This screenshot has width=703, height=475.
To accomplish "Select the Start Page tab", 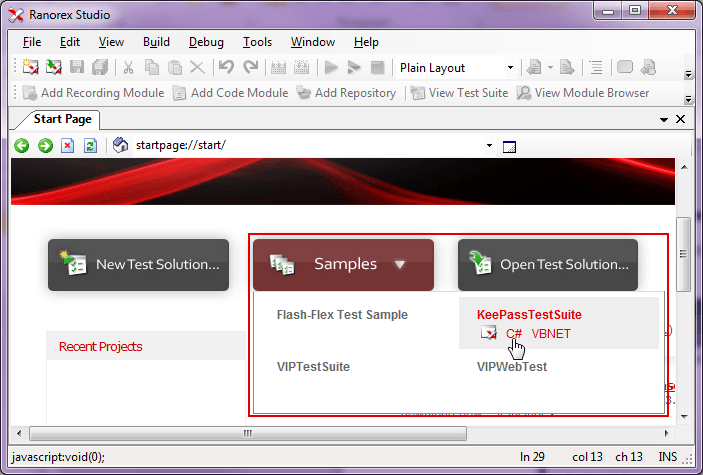I will pyautogui.click(x=62, y=119).
